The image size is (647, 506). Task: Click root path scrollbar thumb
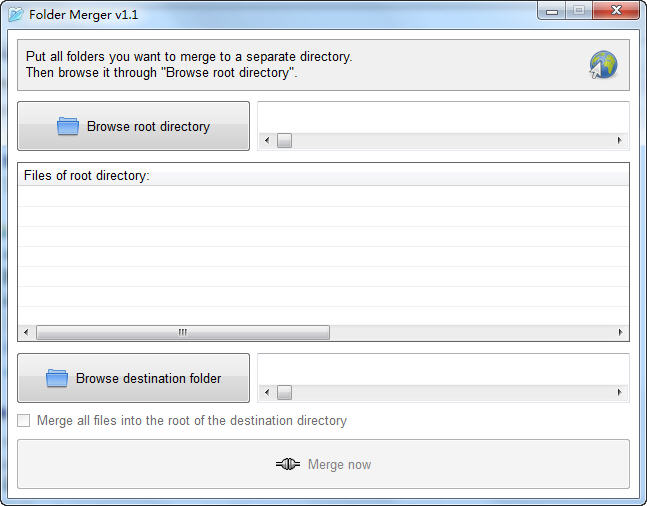284,140
